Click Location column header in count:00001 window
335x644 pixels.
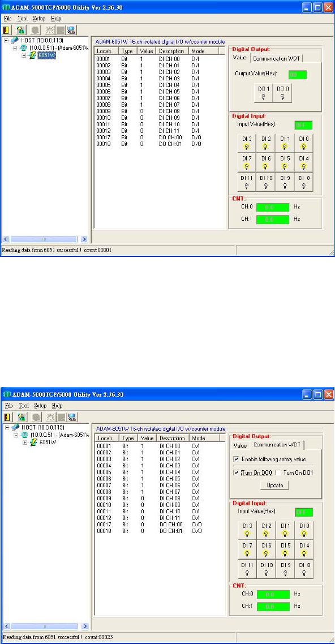click(x=107, y=51)
